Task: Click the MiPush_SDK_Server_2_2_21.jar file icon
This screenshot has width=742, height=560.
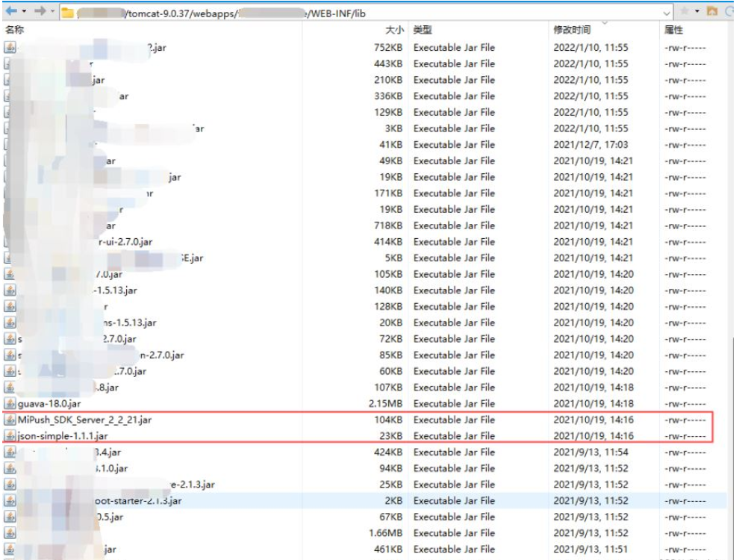Action: pyautogui.click(x=10, y=420)
